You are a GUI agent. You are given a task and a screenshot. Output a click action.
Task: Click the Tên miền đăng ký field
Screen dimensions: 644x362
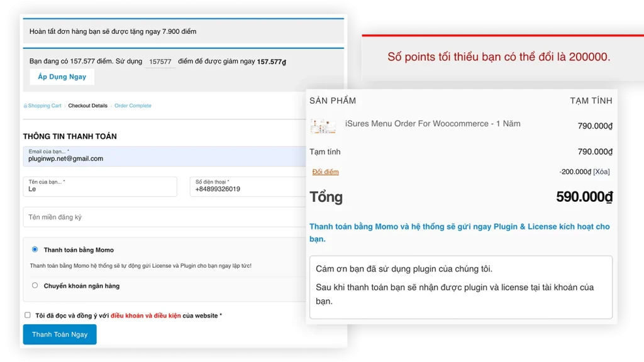click(x=165, y=217)
